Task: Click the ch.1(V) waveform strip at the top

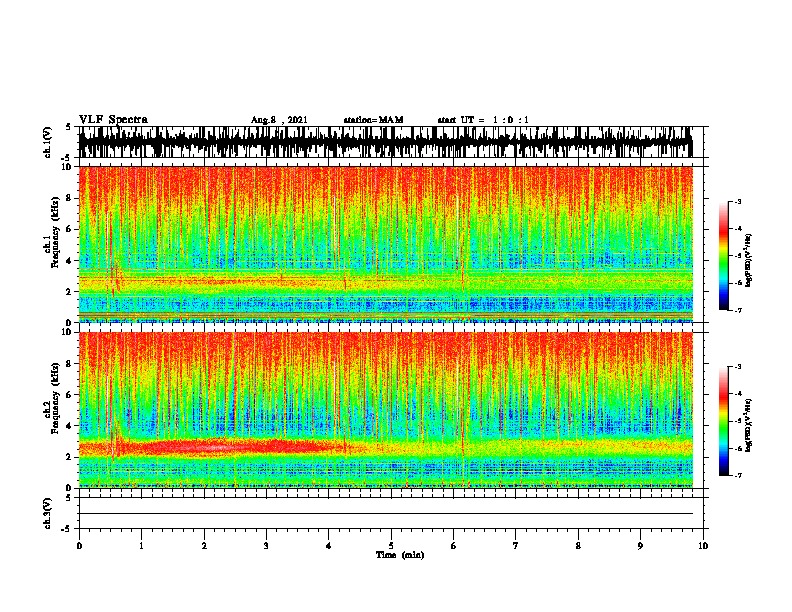Action: [386, 142]
